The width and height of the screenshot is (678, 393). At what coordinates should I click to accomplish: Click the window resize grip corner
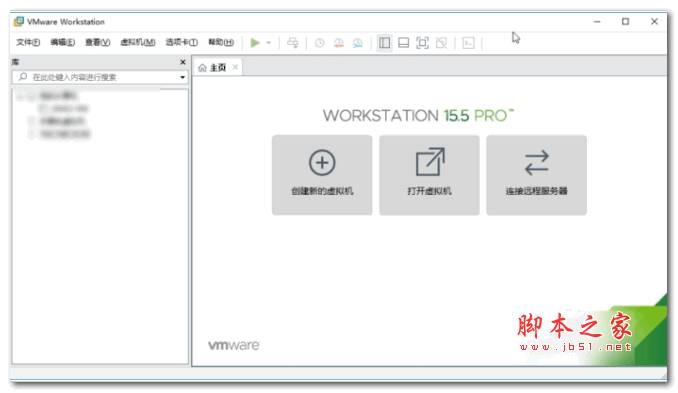click(663, 376)
